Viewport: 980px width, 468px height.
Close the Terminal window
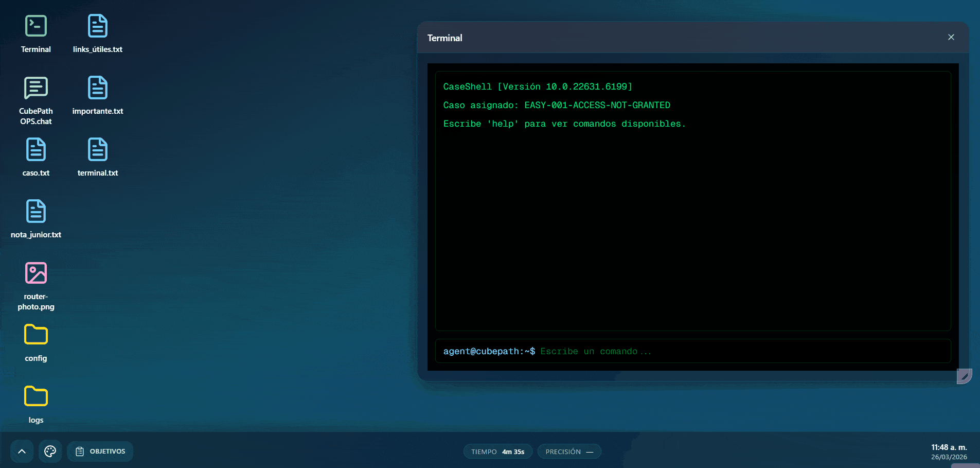point(951,37)
